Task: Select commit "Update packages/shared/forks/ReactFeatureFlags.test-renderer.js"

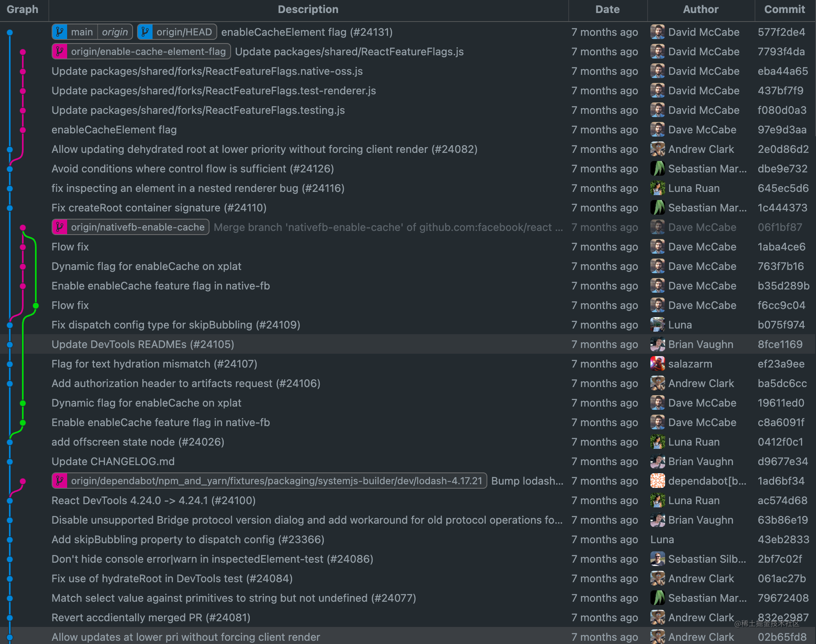Action: 214,91
